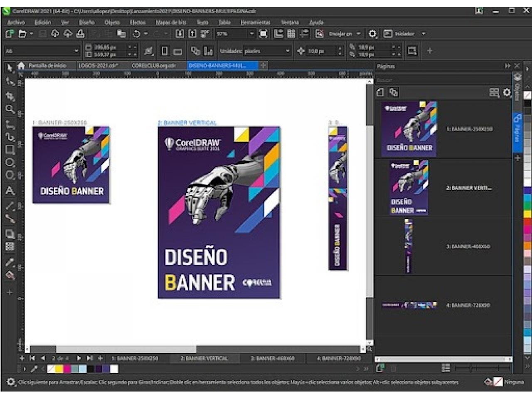Switch to the LOGOS-2021.cdr document tab
This screenshot has width=532, height=399.
pyautogui.click(x=98, y=66)
